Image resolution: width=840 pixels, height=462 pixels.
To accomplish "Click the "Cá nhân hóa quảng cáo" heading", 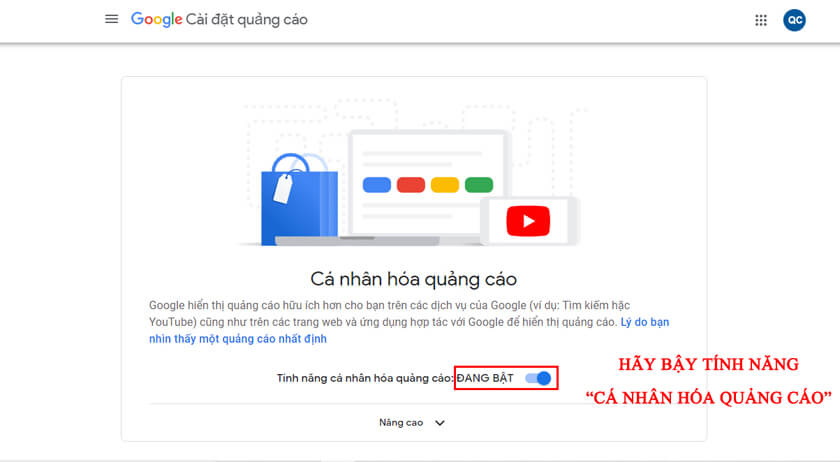I will coord(414,279).
